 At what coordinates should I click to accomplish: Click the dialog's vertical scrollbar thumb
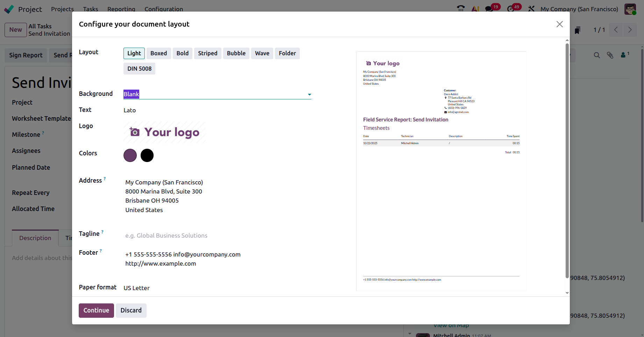tap(567, 160)
